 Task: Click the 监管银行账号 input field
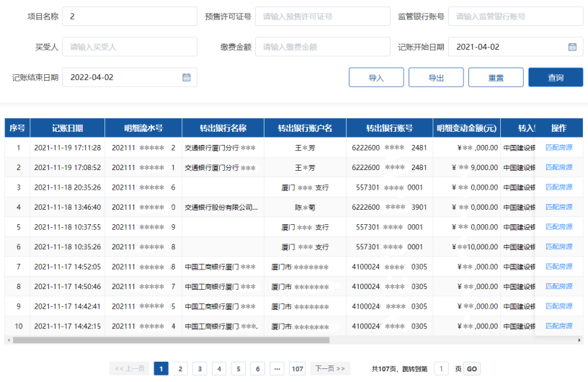click(x=514, y=16)
